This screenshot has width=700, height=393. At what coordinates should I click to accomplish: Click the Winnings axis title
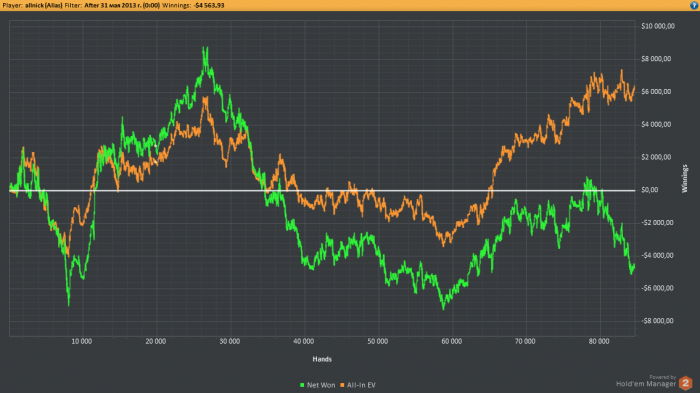(685, 179)
